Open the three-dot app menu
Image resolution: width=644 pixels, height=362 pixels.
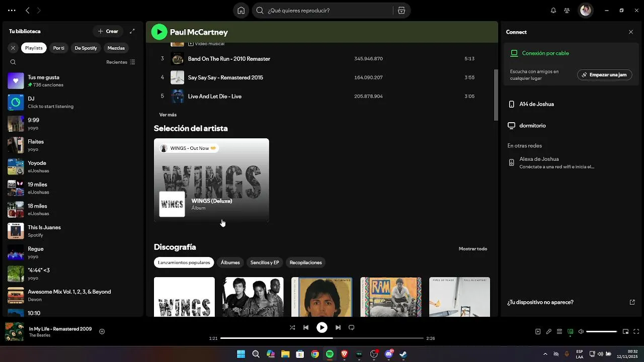(x=12, y=11)
